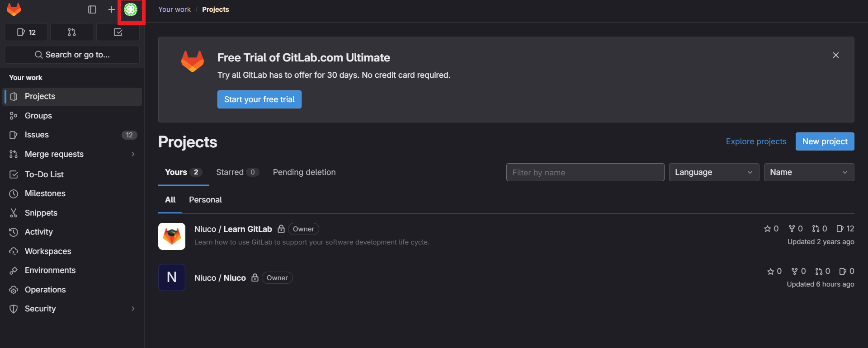The height and width of the screenshot is (348, 868).
Task: Click the Filter by name field
Action: pyautogui.click(x=585, y=172)
